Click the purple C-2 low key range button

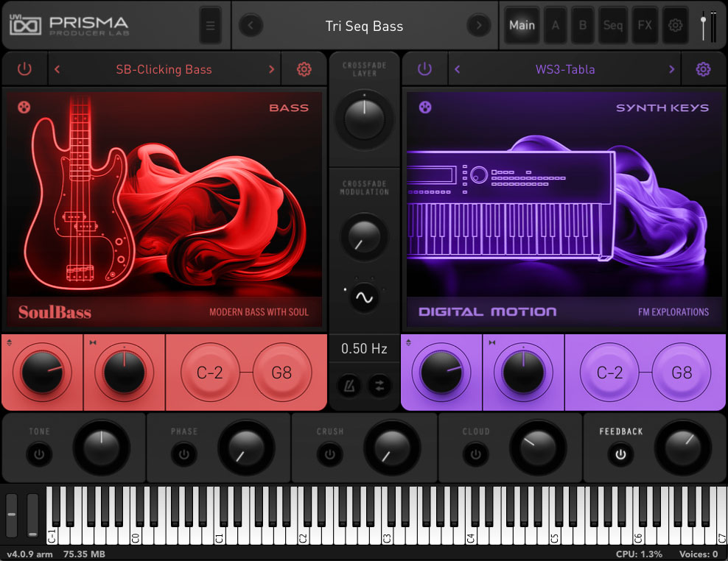coord(609,373)
